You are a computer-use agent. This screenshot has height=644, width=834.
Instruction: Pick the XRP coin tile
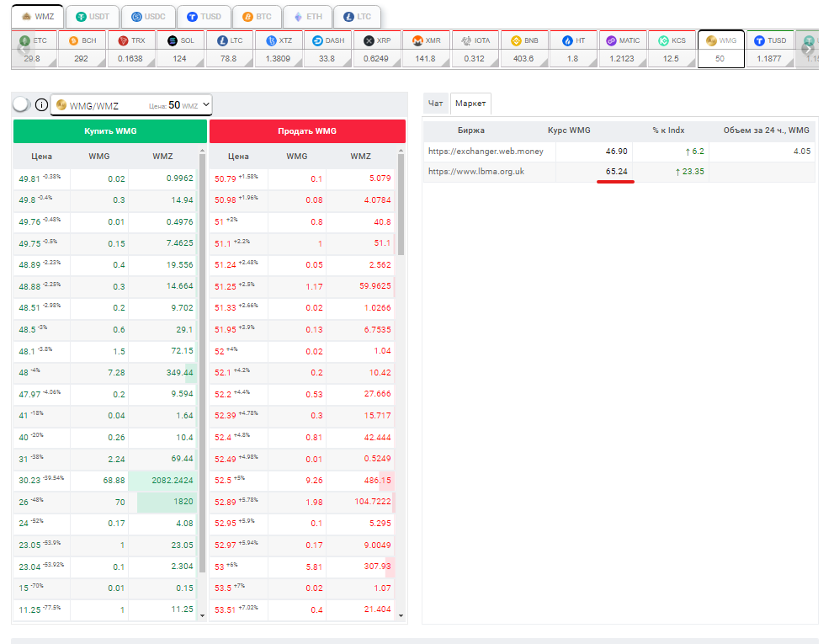[377, 50]
